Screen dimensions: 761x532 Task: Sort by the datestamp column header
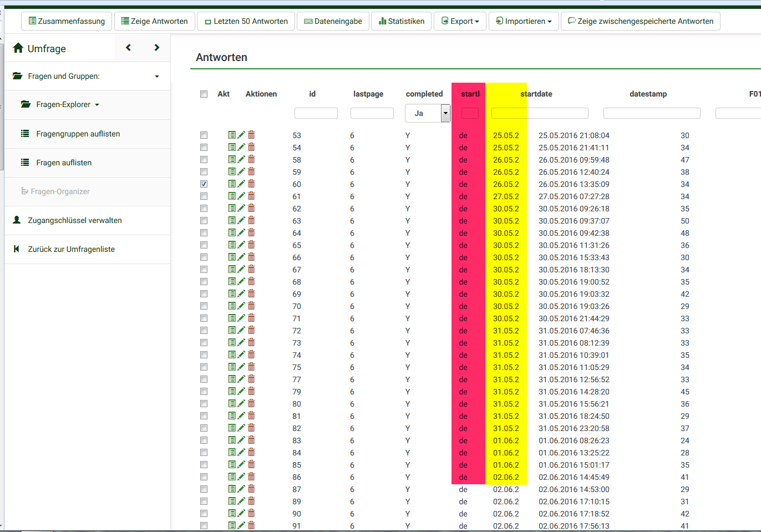(x=648, y=94)
